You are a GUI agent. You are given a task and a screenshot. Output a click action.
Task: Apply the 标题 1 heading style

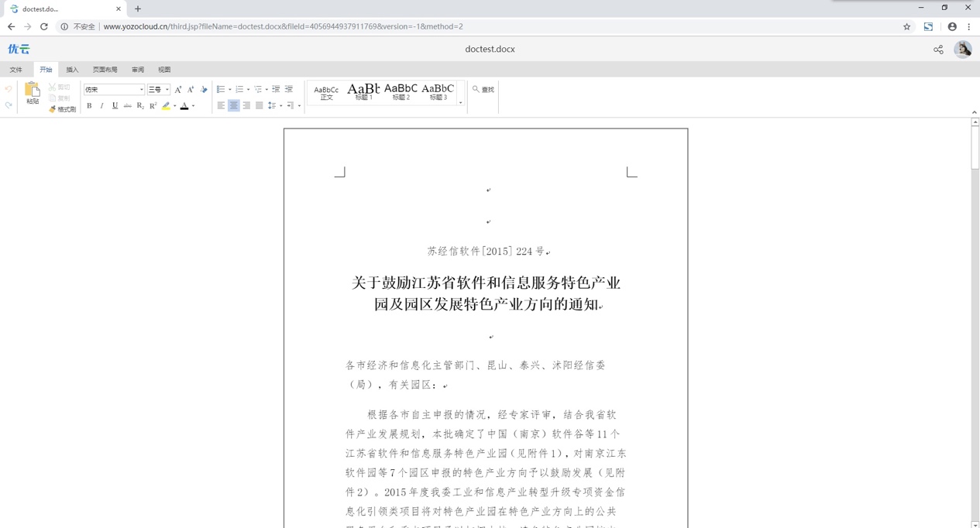pos(363,92)
